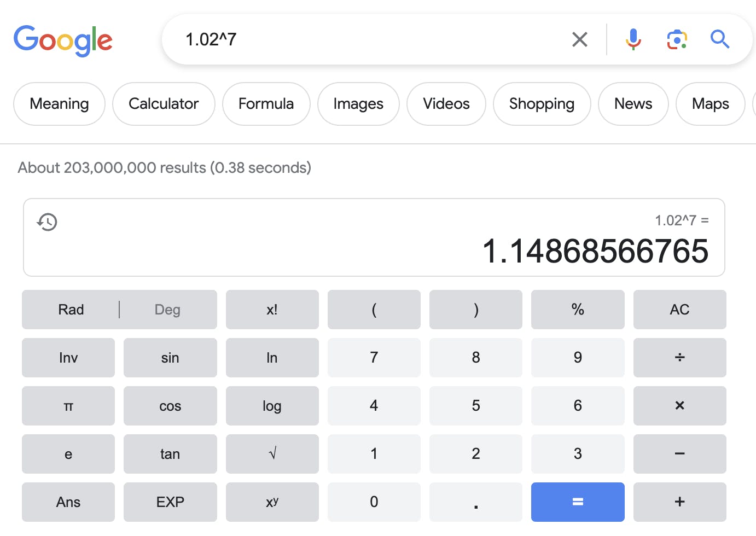Switch angle mode to Deg
This screenshot has width=756, height=536.
[167, 310]
